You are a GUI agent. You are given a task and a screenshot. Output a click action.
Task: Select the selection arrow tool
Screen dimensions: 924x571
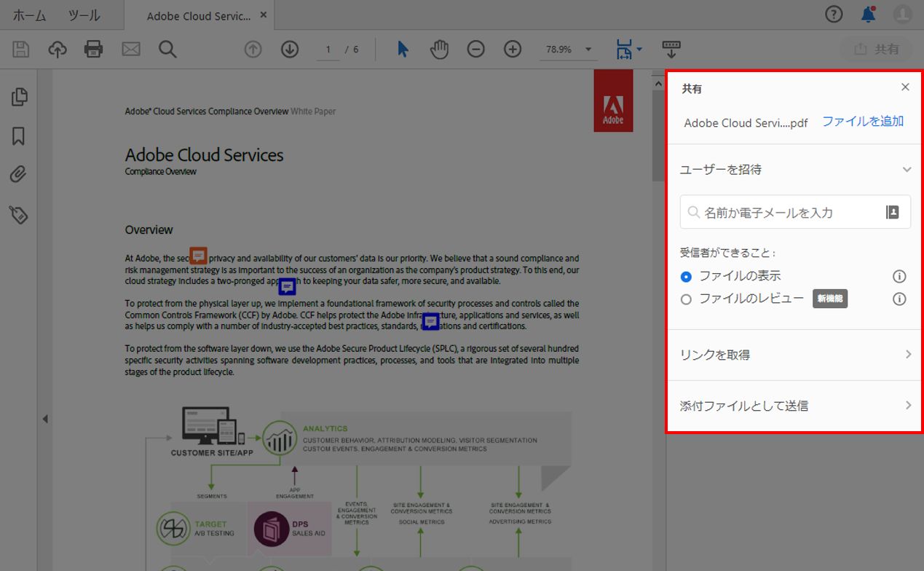(x=403, y=49)
